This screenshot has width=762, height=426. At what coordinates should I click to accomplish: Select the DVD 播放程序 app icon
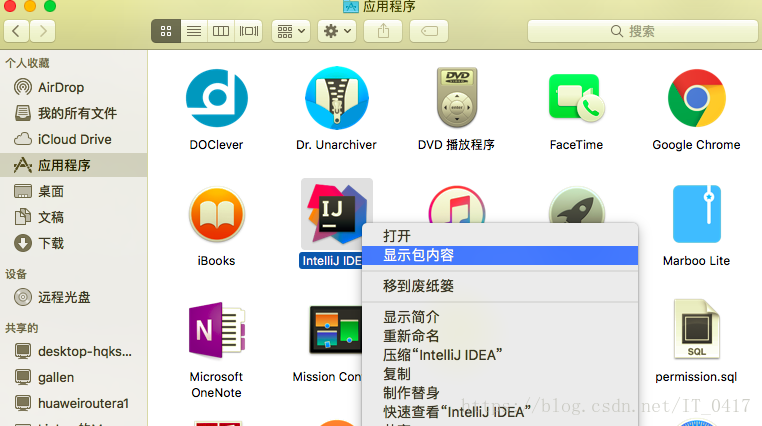click(457, 98)
